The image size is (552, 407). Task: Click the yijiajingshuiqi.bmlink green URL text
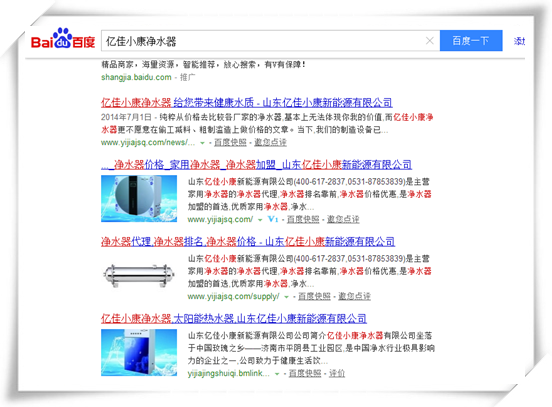pyautogui.click(x=229, y=374)
